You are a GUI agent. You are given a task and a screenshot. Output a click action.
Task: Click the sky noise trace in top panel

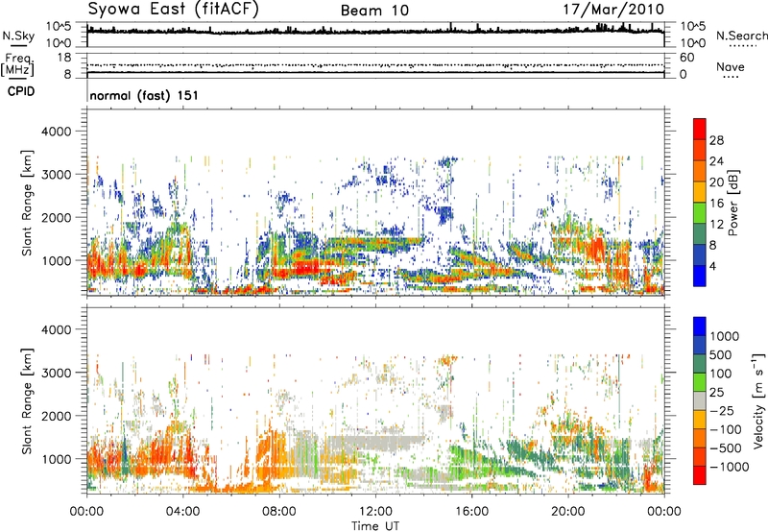point(375,32)
